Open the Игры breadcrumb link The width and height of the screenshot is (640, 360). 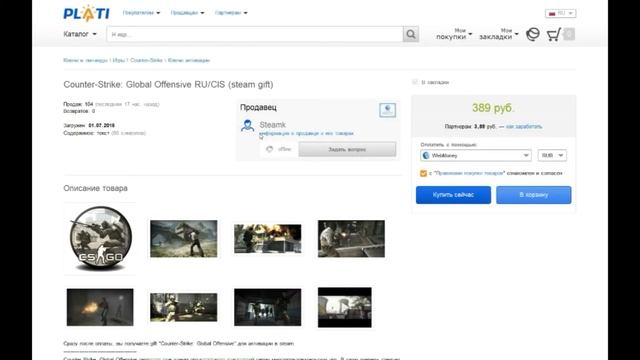[118, 60]
